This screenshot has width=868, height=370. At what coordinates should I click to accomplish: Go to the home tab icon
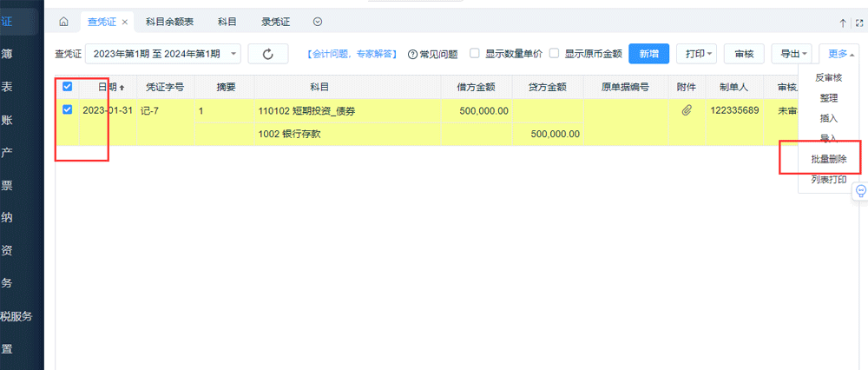click(x=63, y=22)
